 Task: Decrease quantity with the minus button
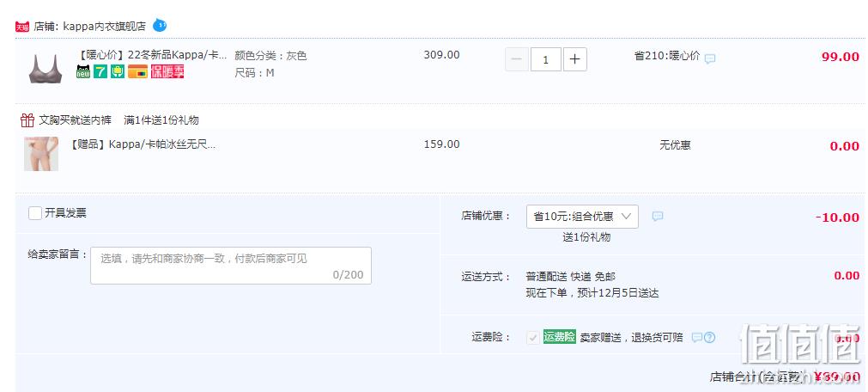(517, 59)
